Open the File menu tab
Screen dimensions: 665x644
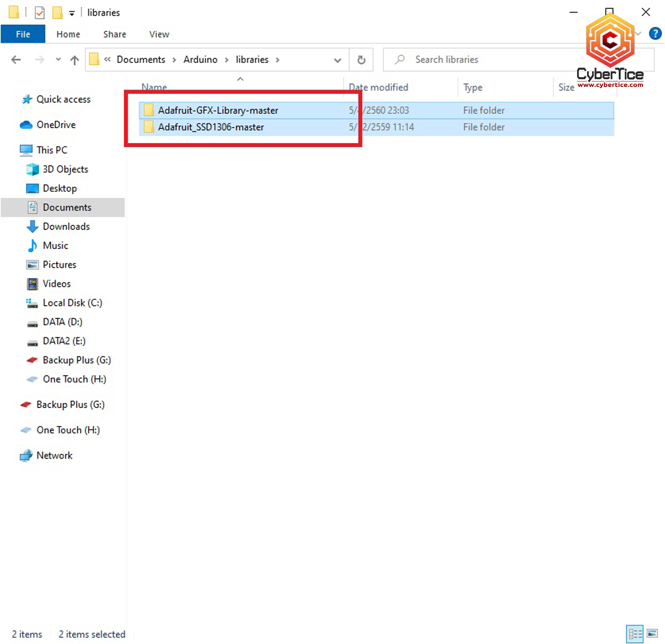[x=23, y=34]
